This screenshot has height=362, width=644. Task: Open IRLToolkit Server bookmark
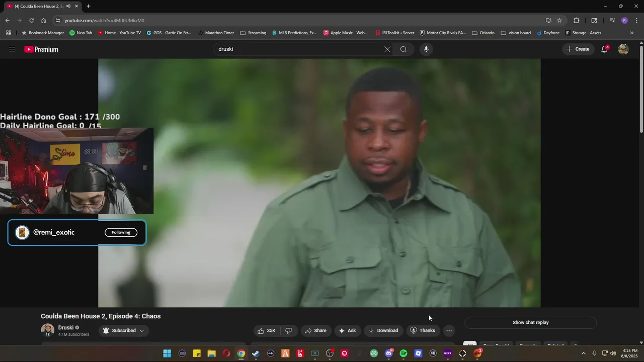(x=394, y=33)
